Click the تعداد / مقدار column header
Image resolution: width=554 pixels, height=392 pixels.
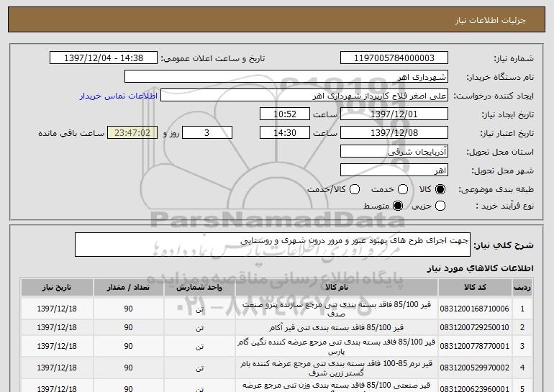[128, 288]
